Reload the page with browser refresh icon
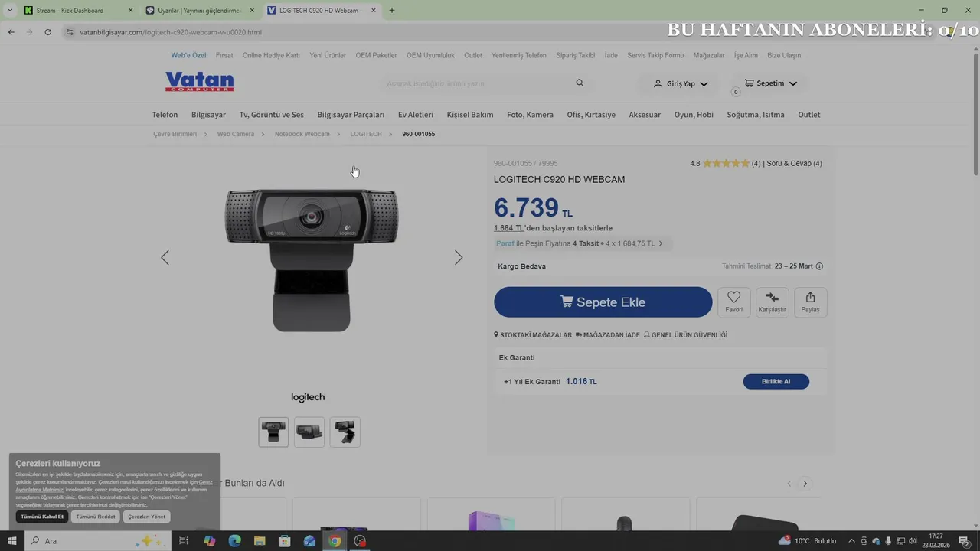Viewport: 980px width, 551px height. pos(47,32)
